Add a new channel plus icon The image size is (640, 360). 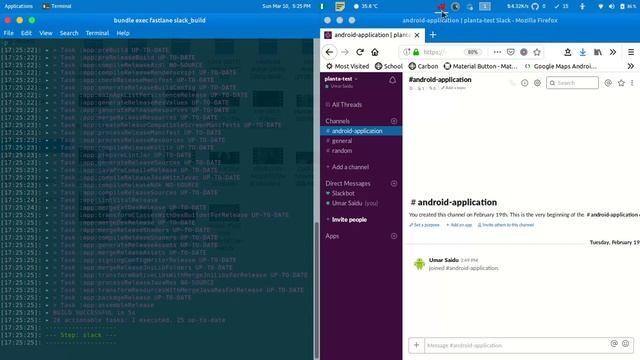click(394, 121)
